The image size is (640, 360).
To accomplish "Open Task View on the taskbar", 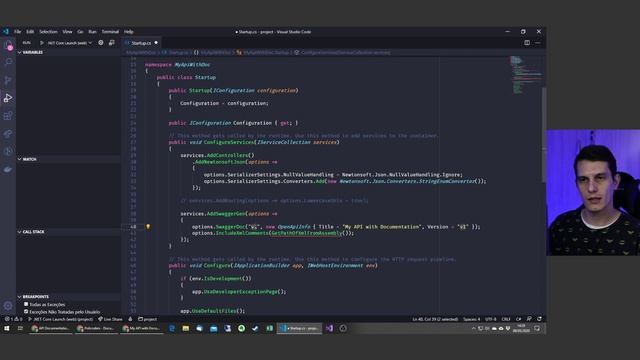I will pyautogui.click(x=20, y=328).
